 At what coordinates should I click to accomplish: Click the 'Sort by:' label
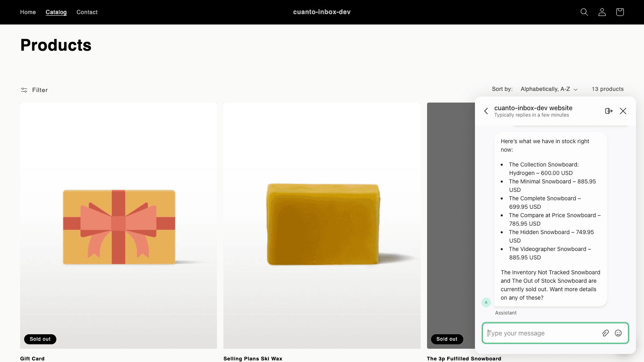502,89
